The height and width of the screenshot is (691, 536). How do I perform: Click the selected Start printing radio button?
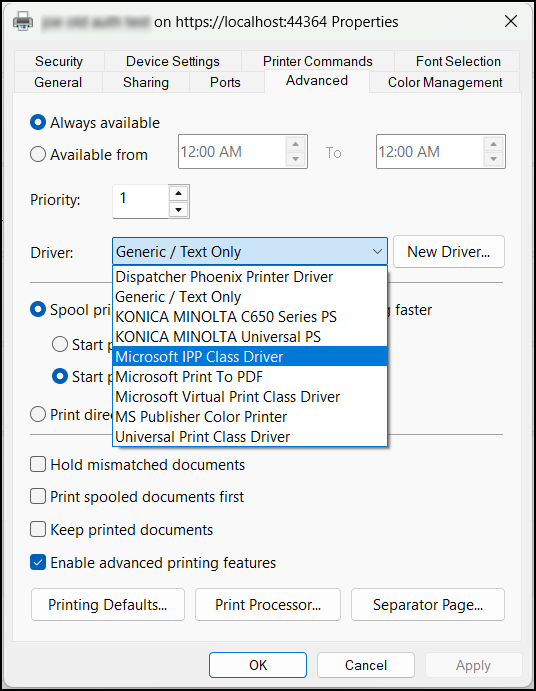point(60,376)
